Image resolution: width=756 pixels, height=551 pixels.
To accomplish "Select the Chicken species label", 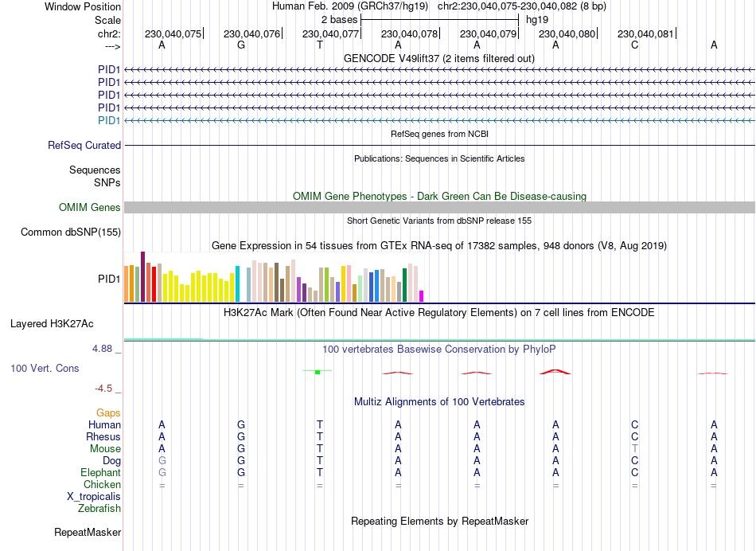I will point(102,484).
